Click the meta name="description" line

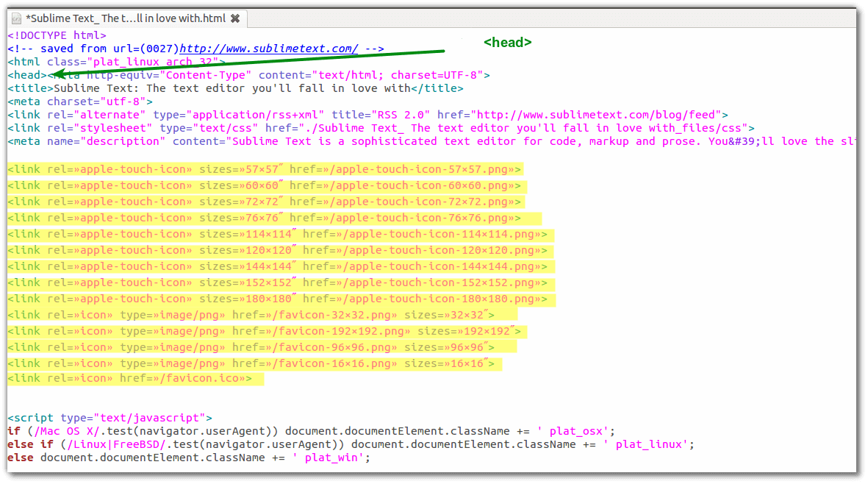431,142
